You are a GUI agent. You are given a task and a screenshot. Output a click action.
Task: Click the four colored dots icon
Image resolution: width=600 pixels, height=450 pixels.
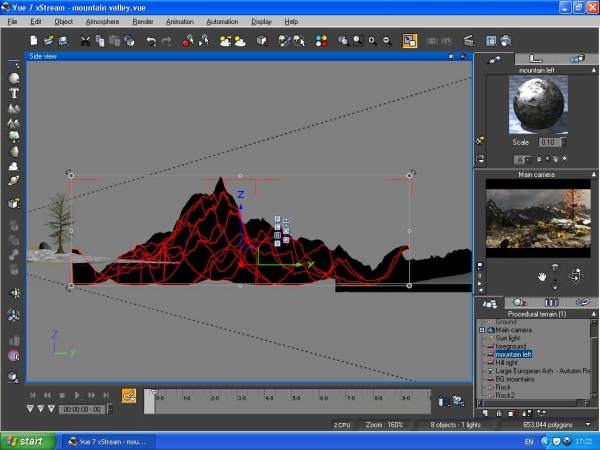point(321,41)
